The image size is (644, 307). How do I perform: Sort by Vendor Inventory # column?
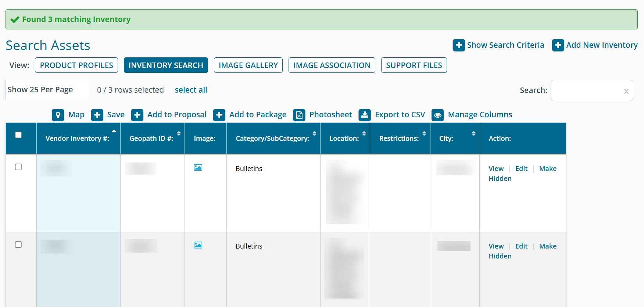click(78, 139)
